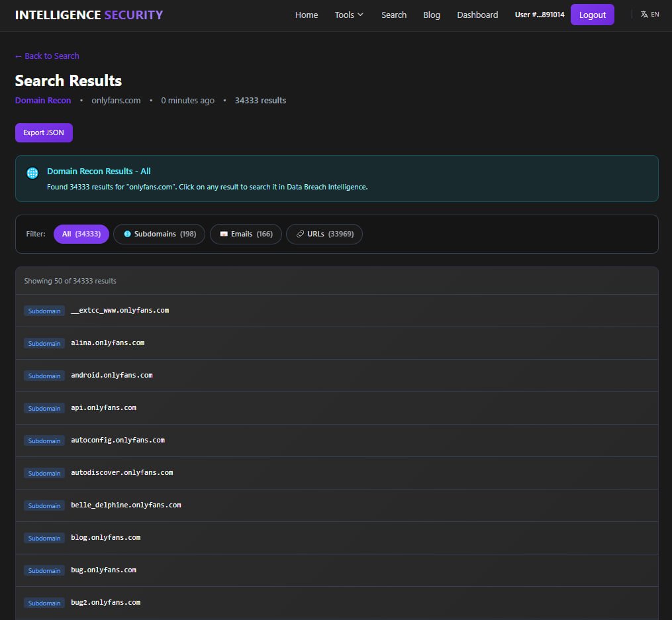Click bug.onlyfans.com result
Screen dimensions: 672x620
point(337,570)
